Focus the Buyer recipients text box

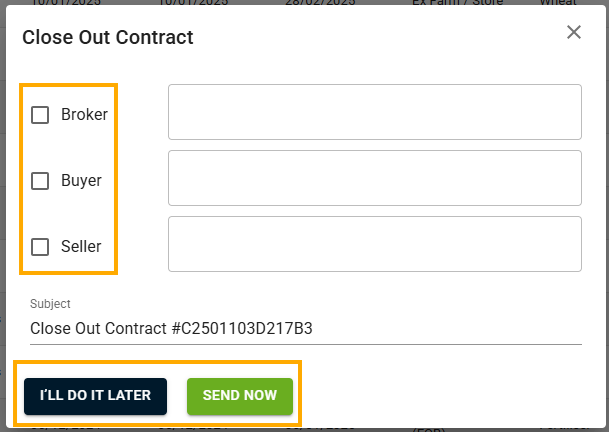coord(375,178)
